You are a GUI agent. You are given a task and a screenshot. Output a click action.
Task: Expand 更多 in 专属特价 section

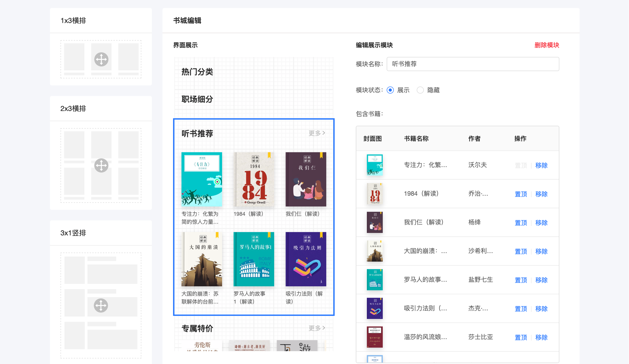tap(316, 328)
